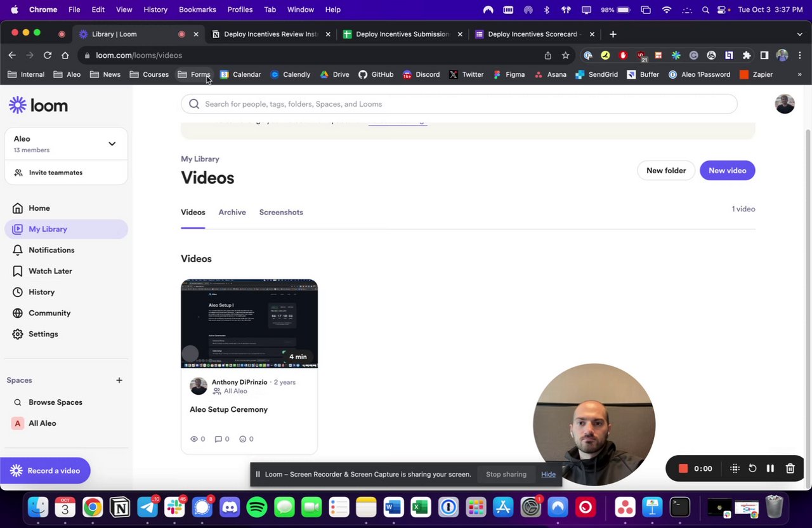Viewport: 812px width, 528px height.
Task: Open Spotify from the Dock
Action: [257, 507]
